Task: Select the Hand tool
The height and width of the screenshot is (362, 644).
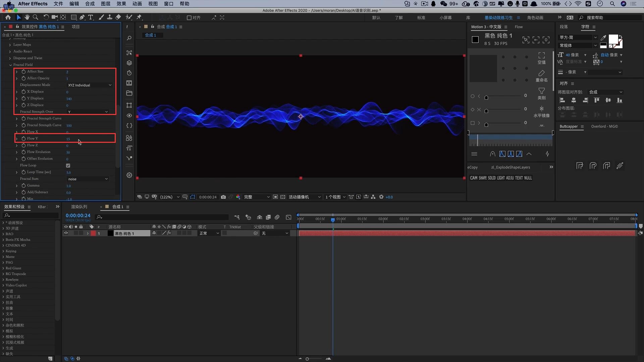Action: [27, 17]
